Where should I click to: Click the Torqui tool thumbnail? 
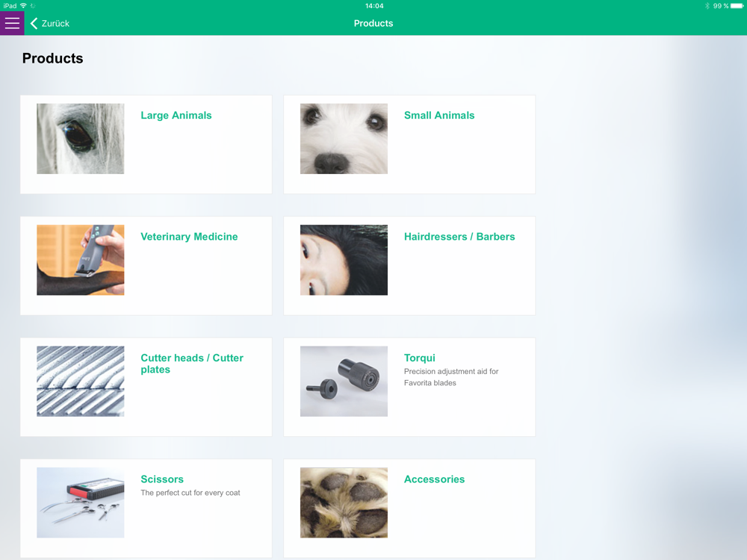coord(344,382)
